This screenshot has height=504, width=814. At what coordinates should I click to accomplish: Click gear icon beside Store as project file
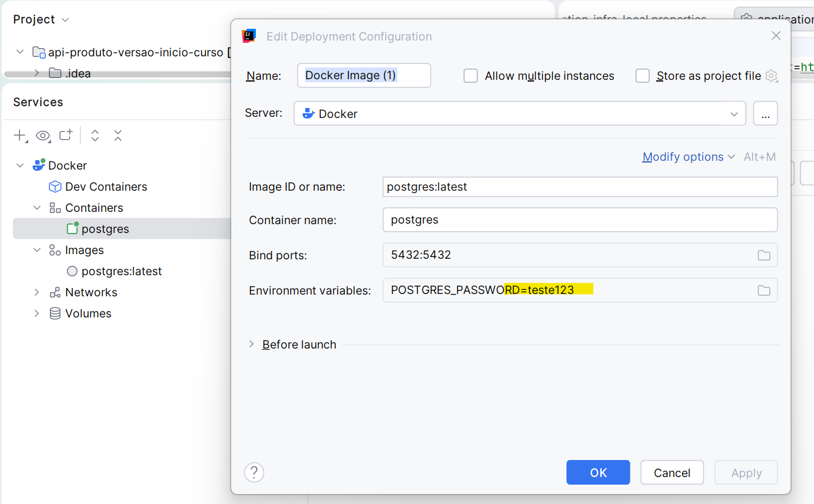coord(772,76)
